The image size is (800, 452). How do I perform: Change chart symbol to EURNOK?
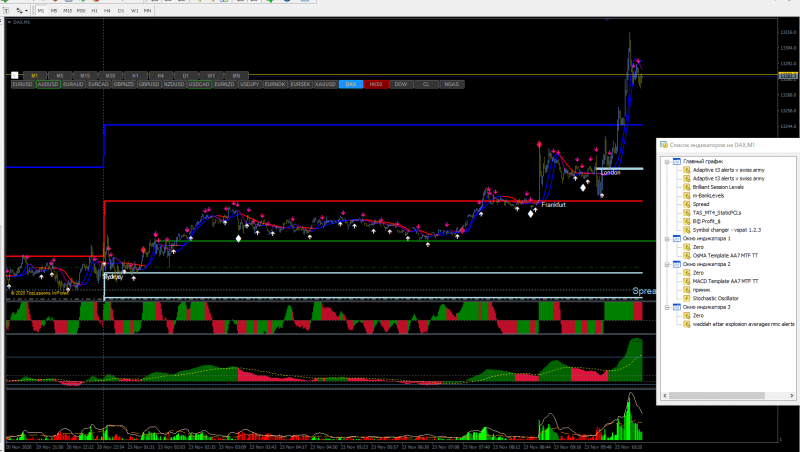pyautogui.click(x=275, y=84)
